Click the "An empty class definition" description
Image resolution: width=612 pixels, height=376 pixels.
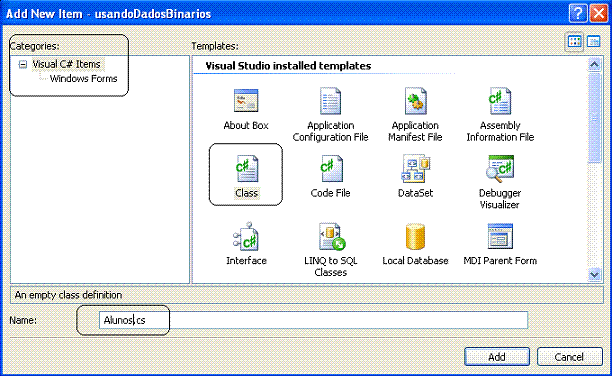click(x=68, y=295)
